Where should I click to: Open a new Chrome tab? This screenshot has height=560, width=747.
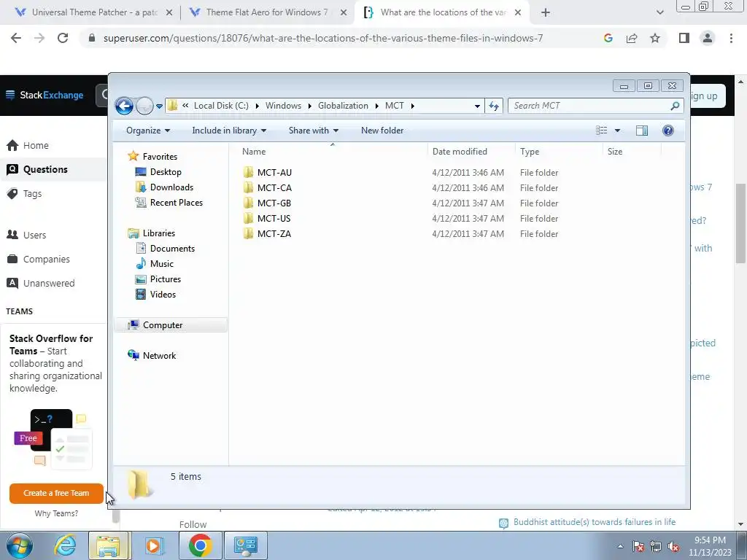click(x=546, y=12)
